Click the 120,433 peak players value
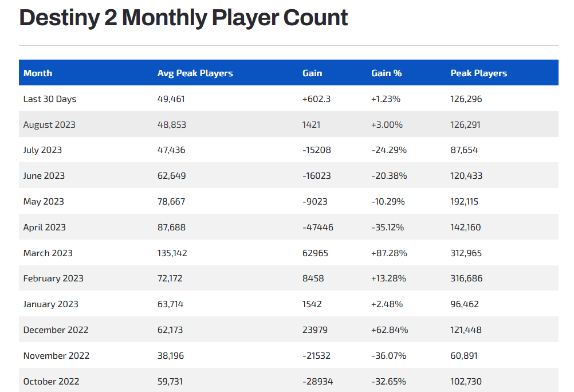574x392 pixels. [466, 175]
